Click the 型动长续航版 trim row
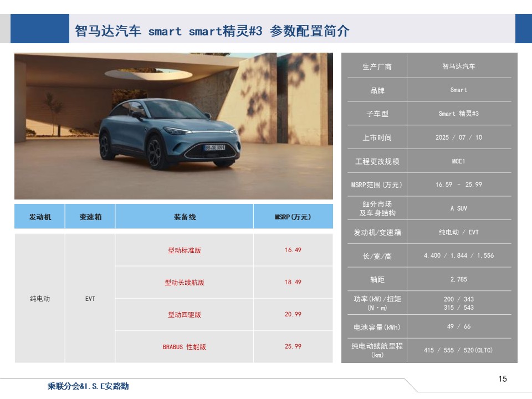The width and height of the screenshot is (532, 399). 184,282
